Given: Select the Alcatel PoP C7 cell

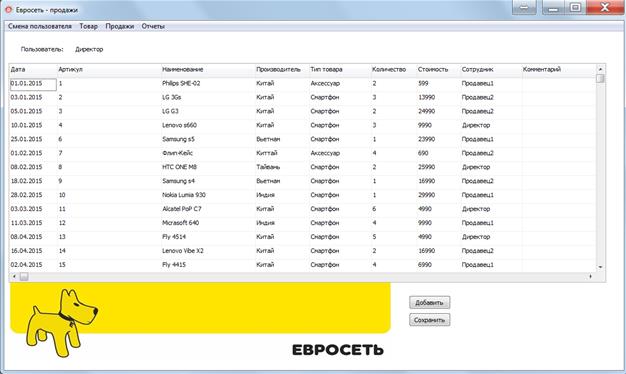Looking at the screenshot, I should tap(208, 209).
